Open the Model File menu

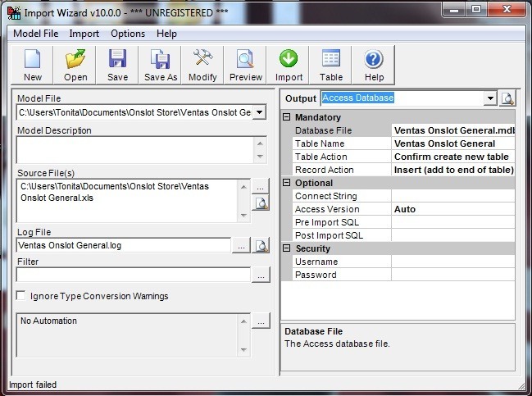click(x=35, y=34)
